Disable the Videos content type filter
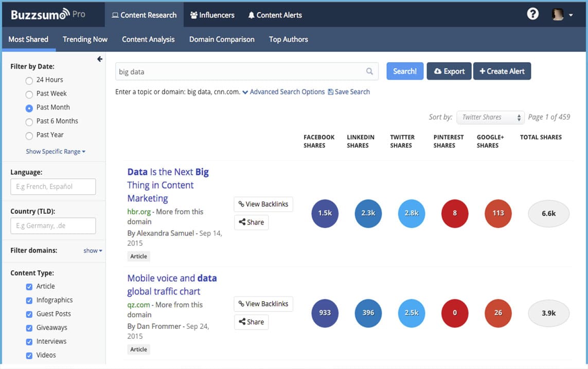This screenshot has width=588, height=369. (x=29, y=355)
